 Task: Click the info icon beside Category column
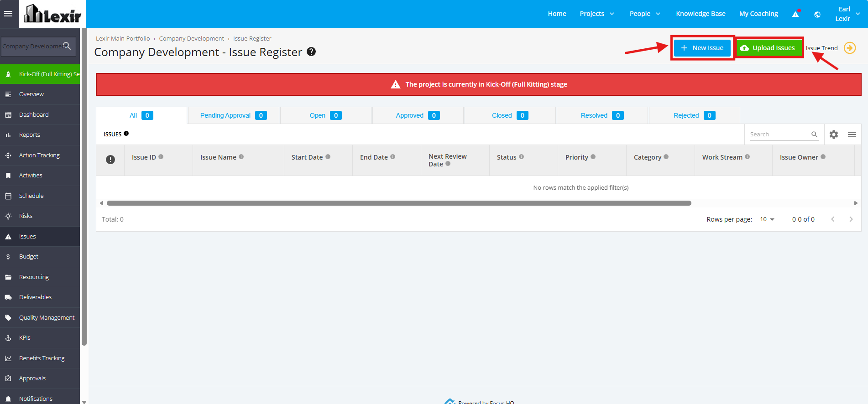tap(666, 157)
